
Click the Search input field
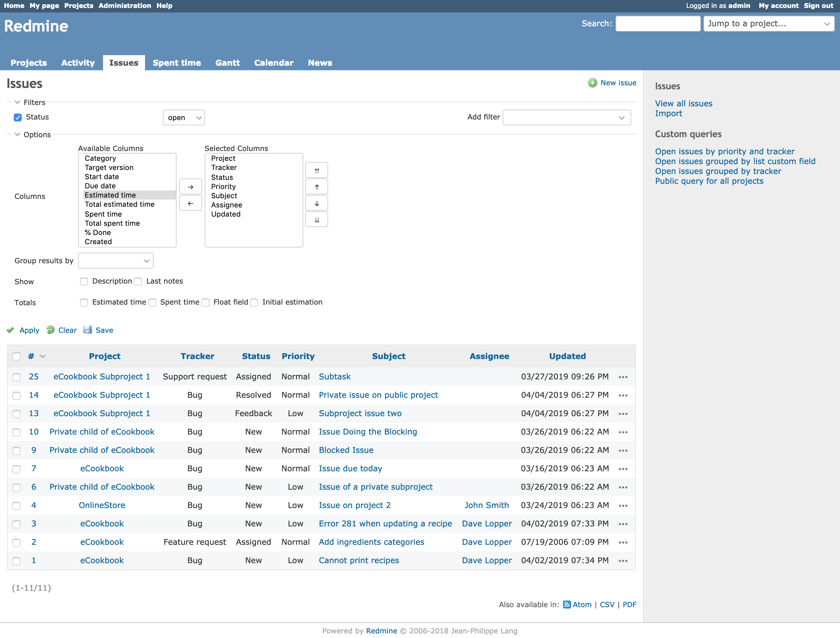click(x=658, y=24)
